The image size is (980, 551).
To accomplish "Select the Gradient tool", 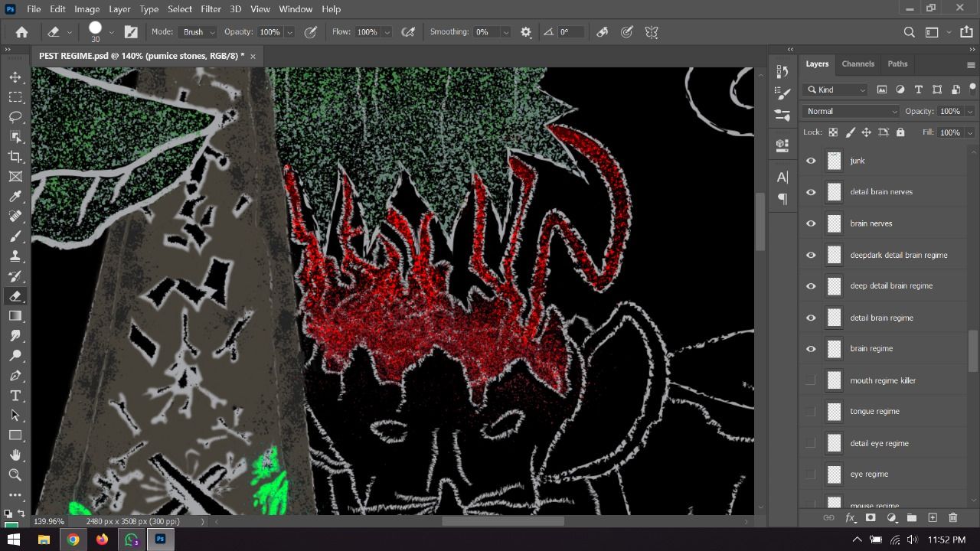I will click(15, 316).
